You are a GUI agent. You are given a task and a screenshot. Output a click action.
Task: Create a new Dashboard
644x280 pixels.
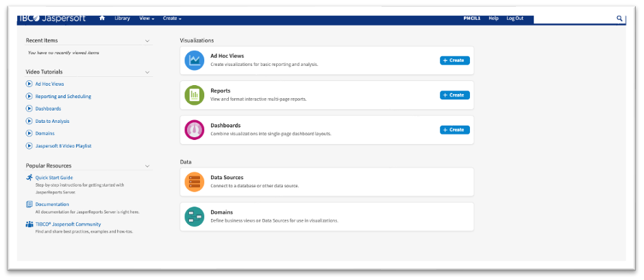455,130
